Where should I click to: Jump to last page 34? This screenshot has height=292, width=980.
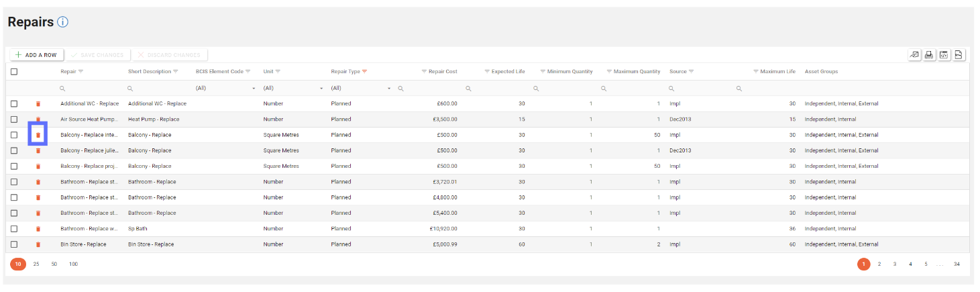[x=957, y=264]
